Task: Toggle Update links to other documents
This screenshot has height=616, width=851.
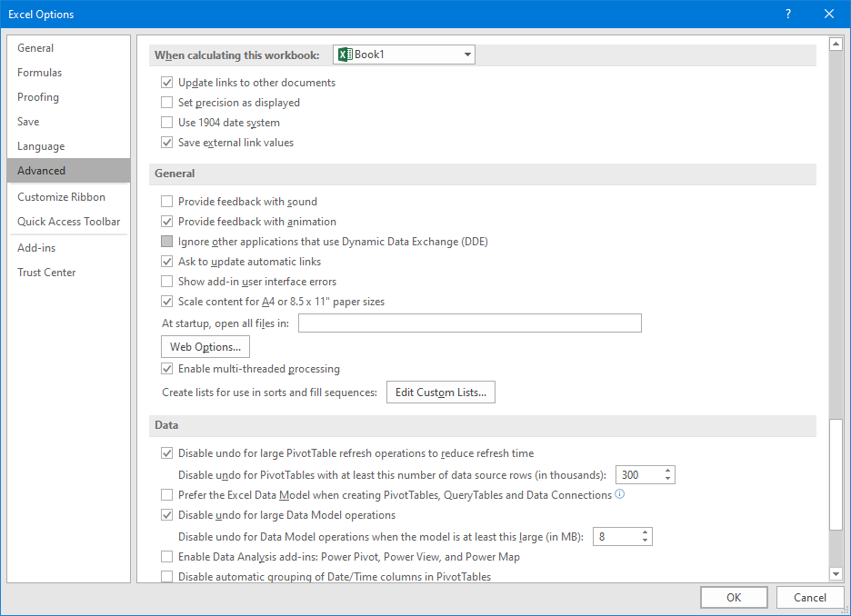Action: tap(166, 83)
